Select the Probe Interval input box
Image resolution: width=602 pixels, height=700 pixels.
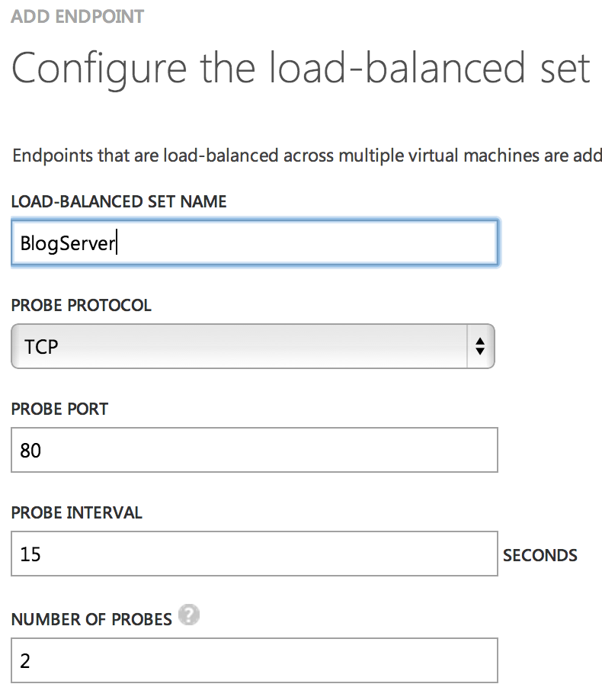point(254,554)
